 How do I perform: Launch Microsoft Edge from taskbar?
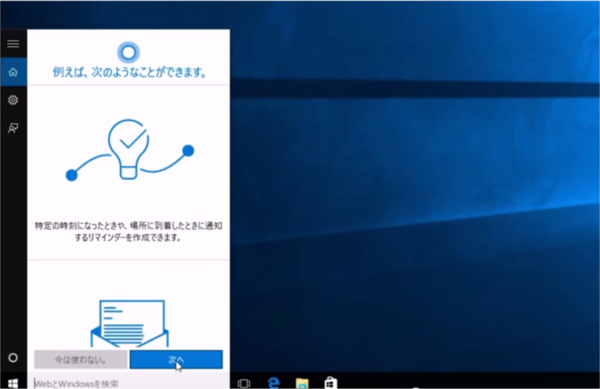pos(273,382)
